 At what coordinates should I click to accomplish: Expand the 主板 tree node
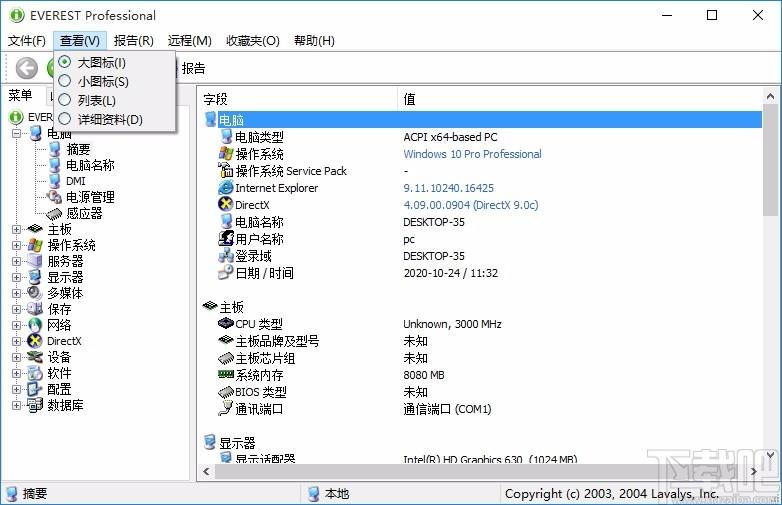click(x=16, y=229)
